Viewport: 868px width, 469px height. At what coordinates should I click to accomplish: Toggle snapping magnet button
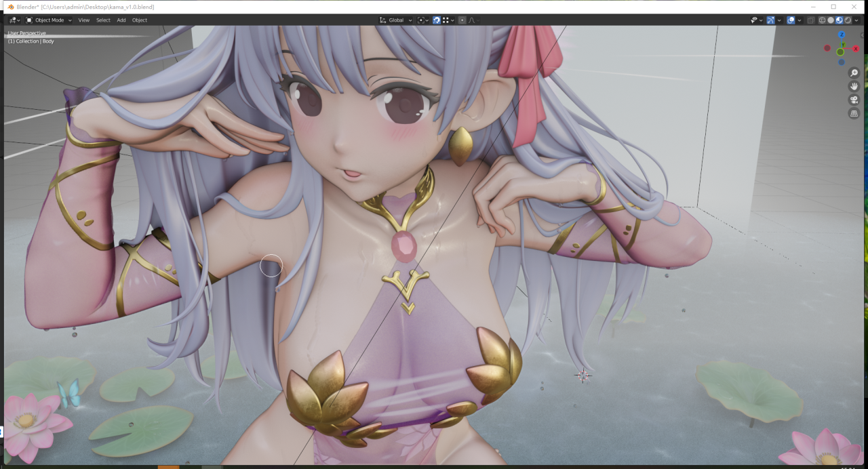437,20
